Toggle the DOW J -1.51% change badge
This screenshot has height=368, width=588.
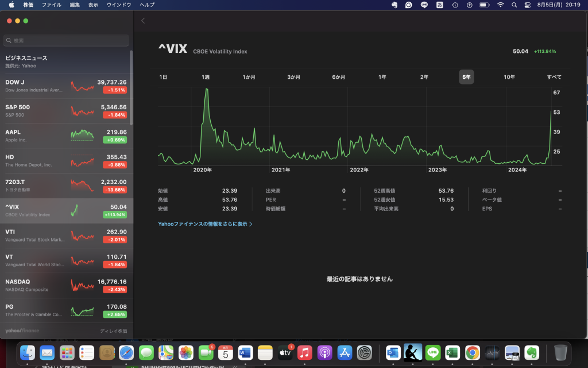coord(115,90)
